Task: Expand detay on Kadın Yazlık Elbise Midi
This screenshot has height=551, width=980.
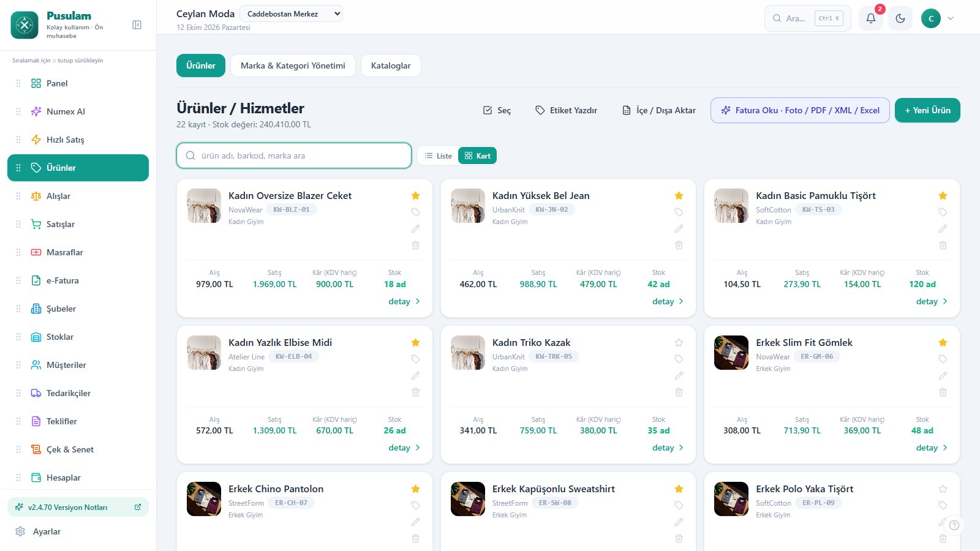Action: click(404, 448)
